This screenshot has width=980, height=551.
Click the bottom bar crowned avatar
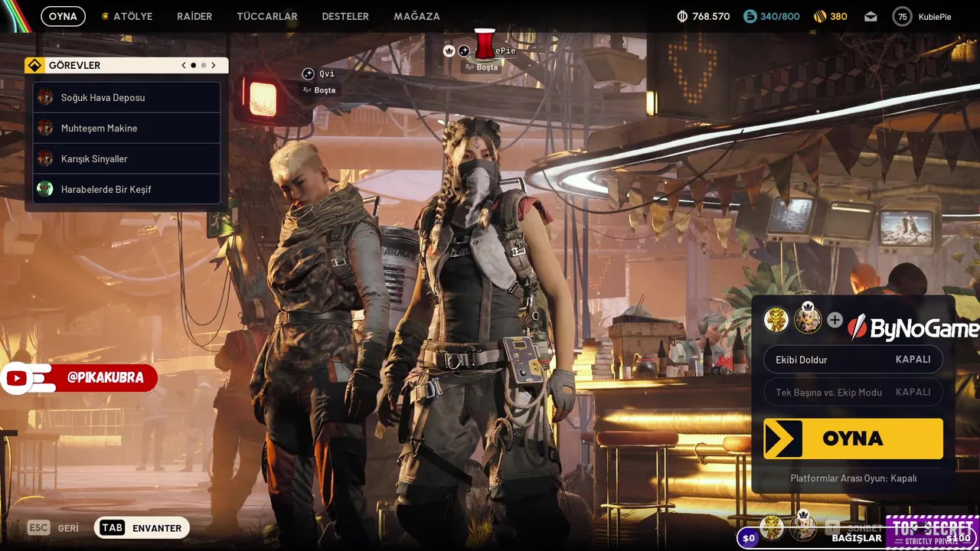click(x=803, y=525)
